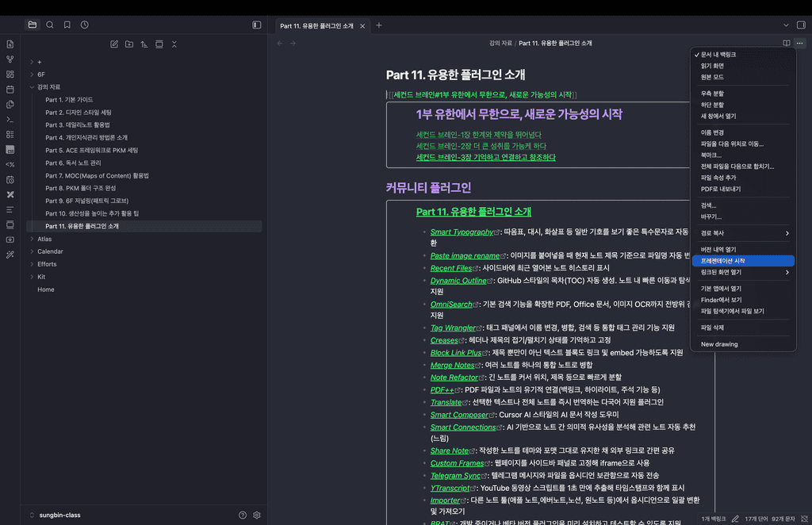The height and width of the screenshot is (525, 812).
Task: Open canvas ribbon icon
Action: click(10, 75)
